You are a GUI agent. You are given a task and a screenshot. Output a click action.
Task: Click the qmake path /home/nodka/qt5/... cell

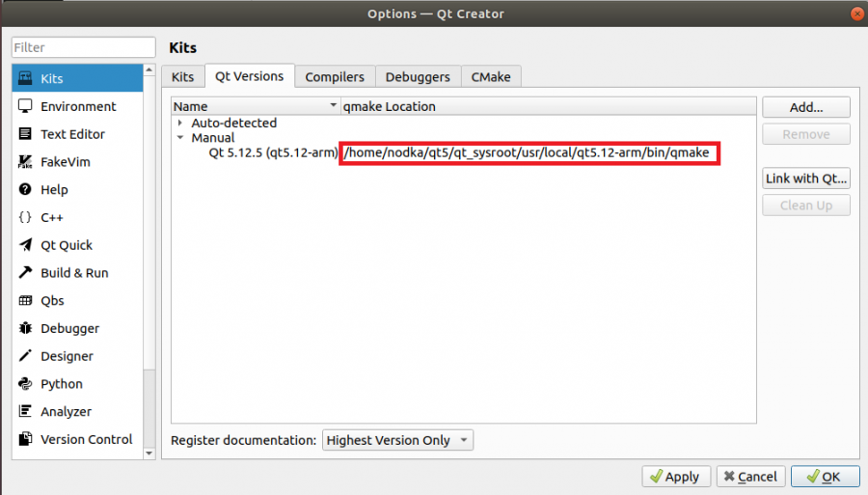[527, 152]
